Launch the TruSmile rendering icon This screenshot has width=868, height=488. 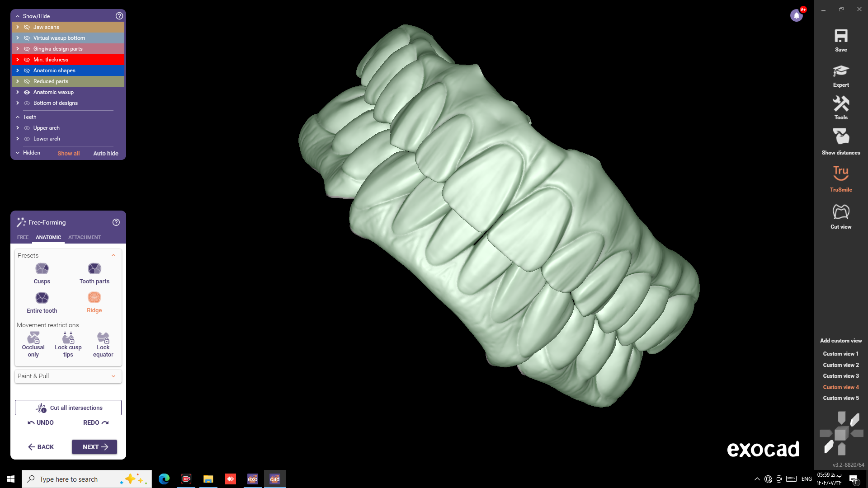tap(840, 173)
